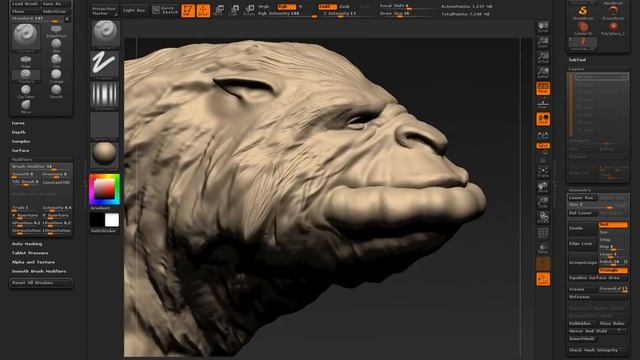
Task: Toggle the Floor grid button
Action: point(543,104)
